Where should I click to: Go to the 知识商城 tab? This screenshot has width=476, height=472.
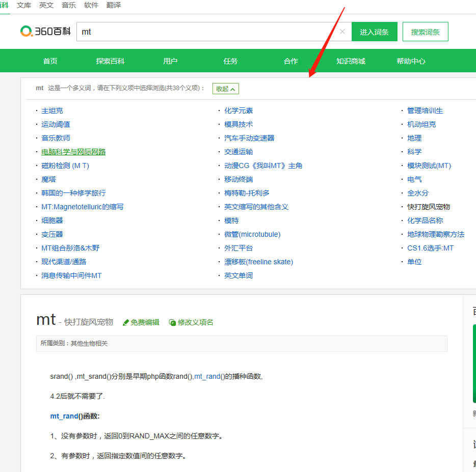coord(351,61)
